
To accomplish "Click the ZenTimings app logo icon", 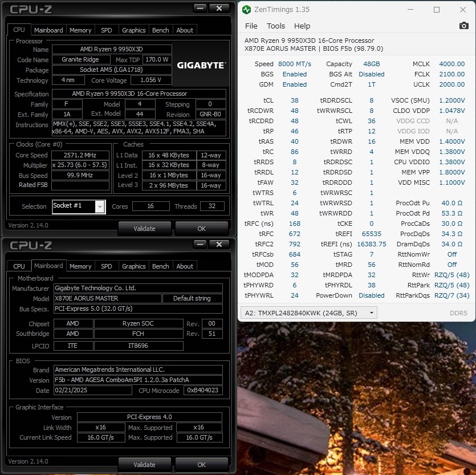I will click(x=246, y=10).
